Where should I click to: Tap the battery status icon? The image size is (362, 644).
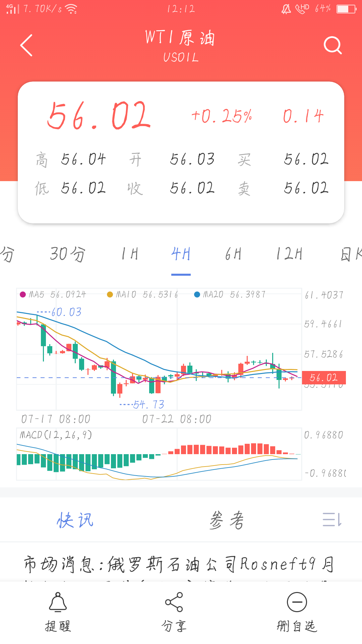(346, 9)
